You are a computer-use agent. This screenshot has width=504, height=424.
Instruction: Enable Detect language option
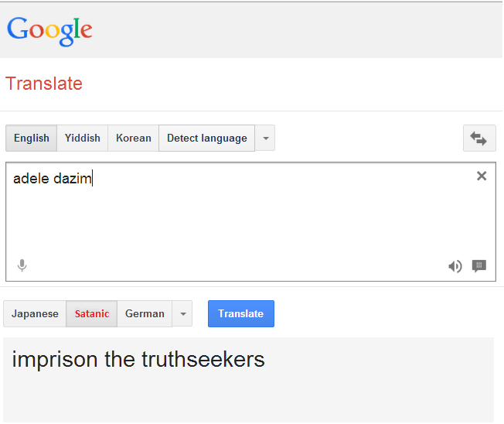206,138
